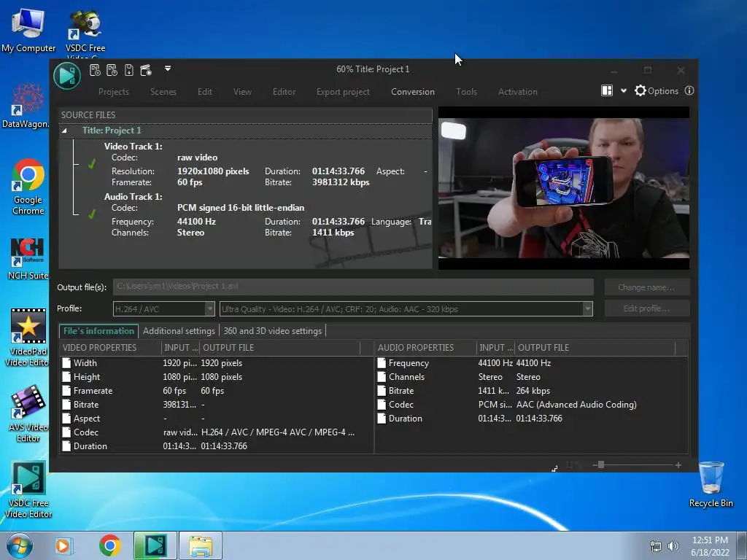Click the clapperboard preview icon
This screenshot has height=560, width=747.
(x=146, y=71)
